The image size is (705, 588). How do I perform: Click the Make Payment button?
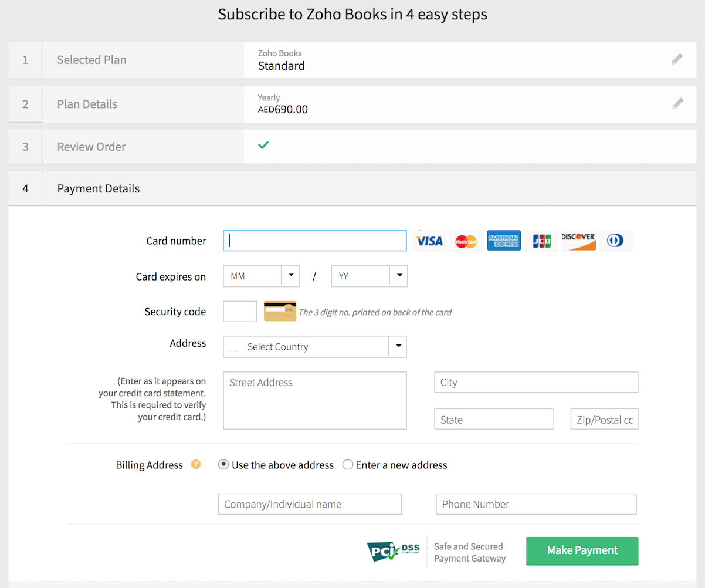tap(582, 550)
